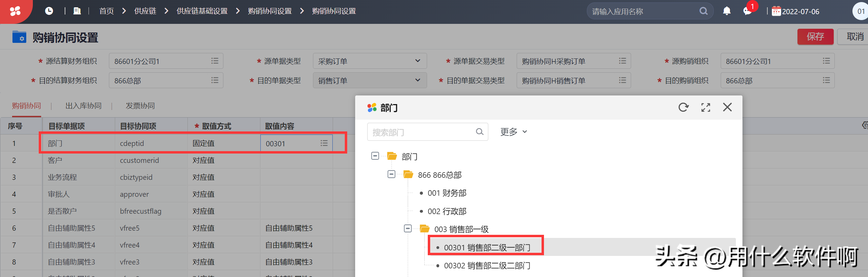Refresh the 部门 dialog

[683, 108]
